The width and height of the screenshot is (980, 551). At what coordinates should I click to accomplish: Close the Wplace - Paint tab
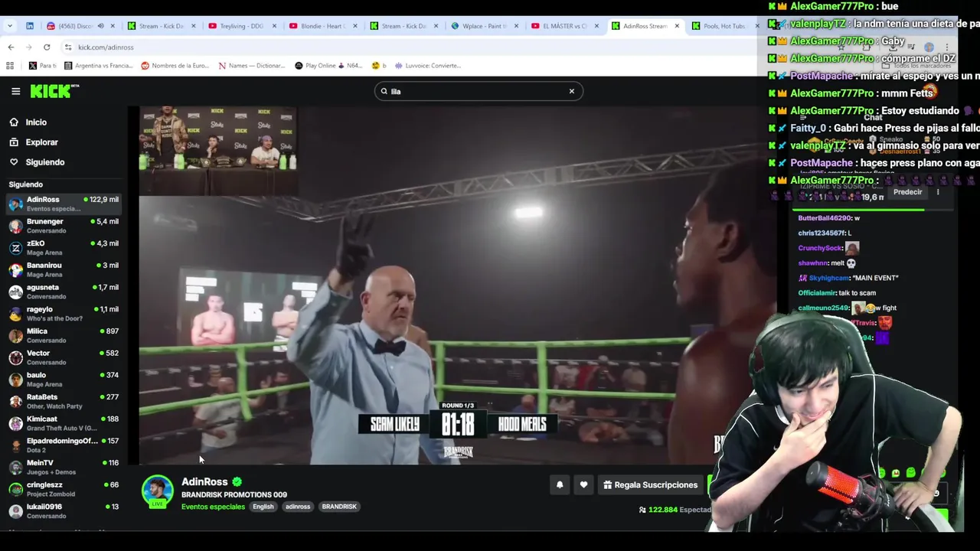[x=515, y=26]
